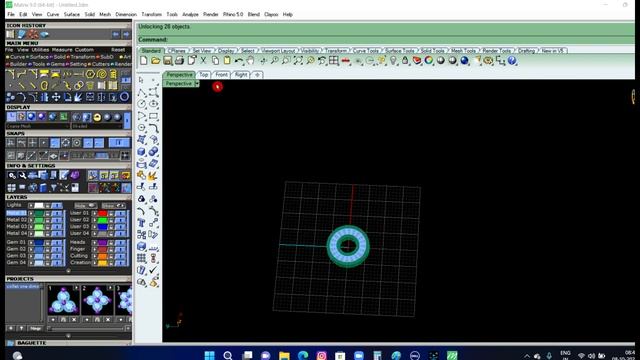Toggle first blue snap button in Snaps panel

(55, 143)
